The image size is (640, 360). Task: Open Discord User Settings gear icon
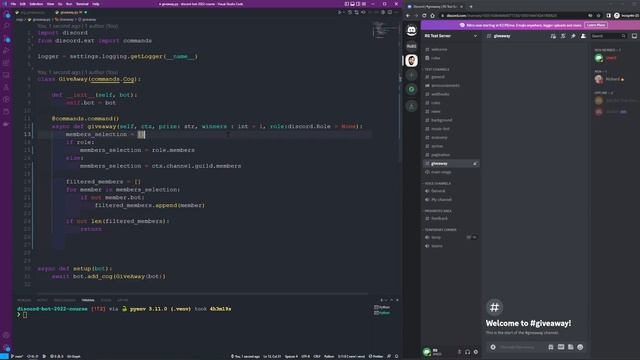coord(476,352)
